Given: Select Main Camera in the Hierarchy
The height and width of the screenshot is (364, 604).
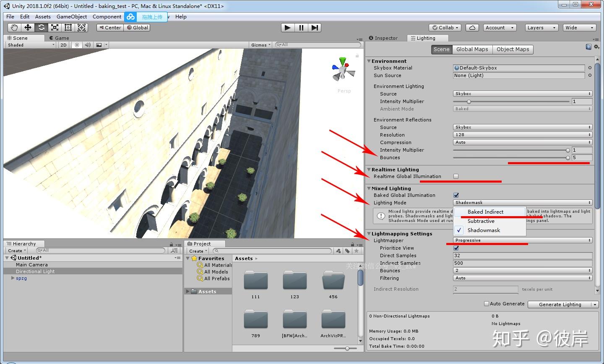Looking at the screenshot, I should coord(32,265).
